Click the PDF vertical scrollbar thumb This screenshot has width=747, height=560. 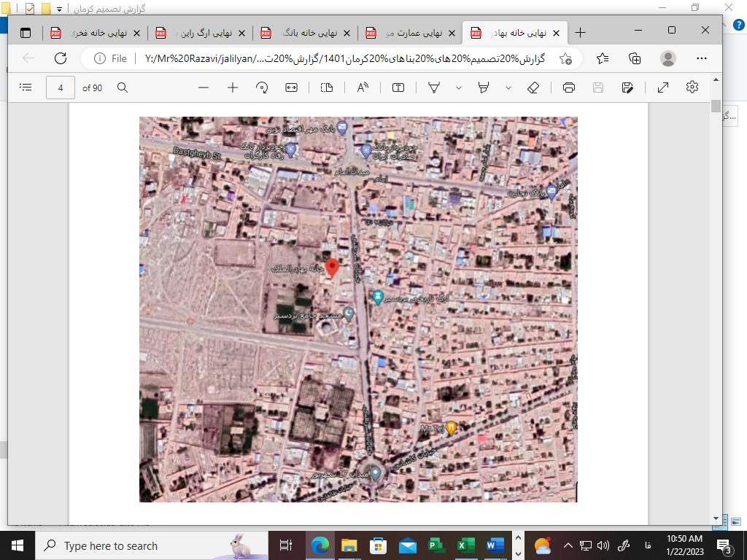(x=716, y=106)
